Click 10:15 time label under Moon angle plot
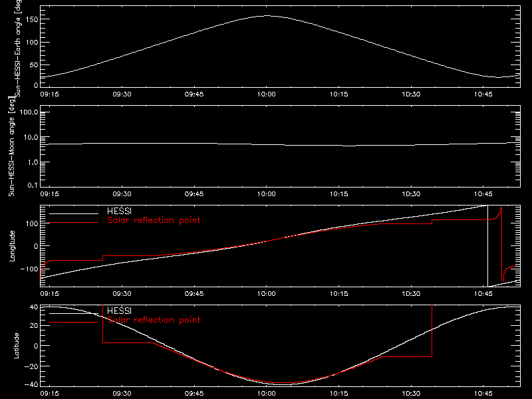Viewport: 532px width, 399px height. (x=338, y=194)
